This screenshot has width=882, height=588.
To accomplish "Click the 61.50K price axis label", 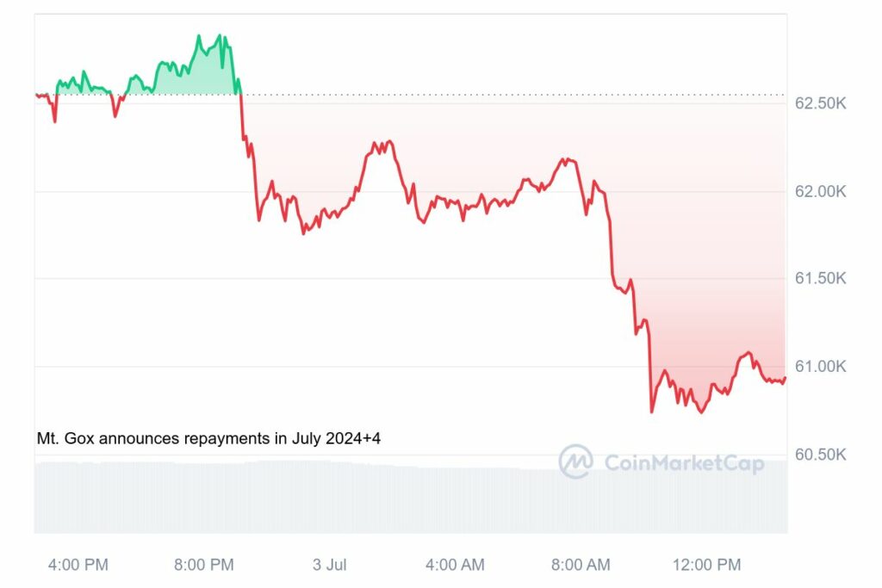I will click(820, 279).
